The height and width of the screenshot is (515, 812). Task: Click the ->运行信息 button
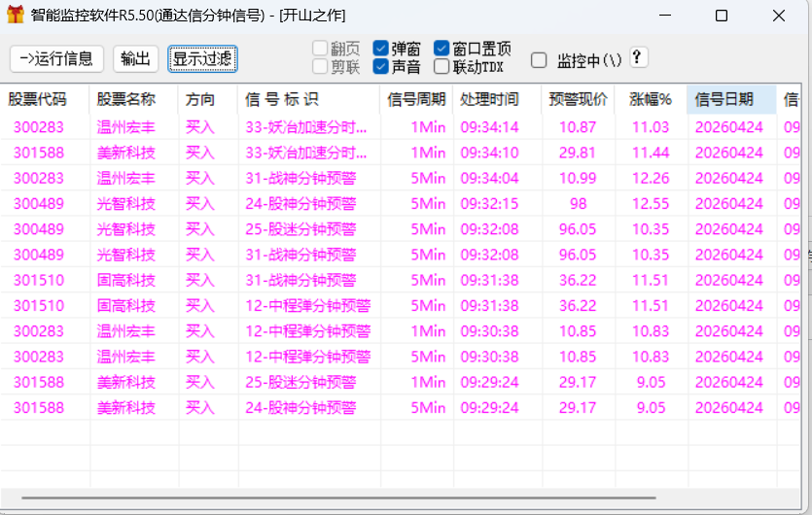[x=56, y=59]
